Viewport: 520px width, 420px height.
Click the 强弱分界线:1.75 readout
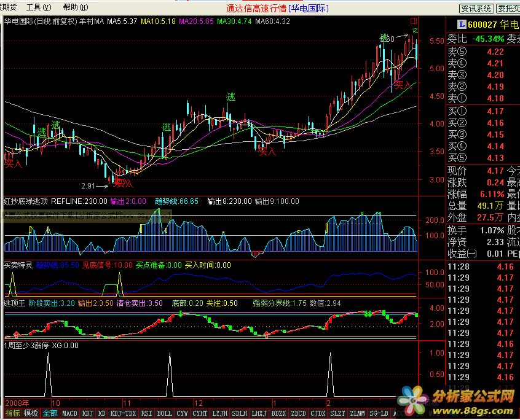click(280, 303)
